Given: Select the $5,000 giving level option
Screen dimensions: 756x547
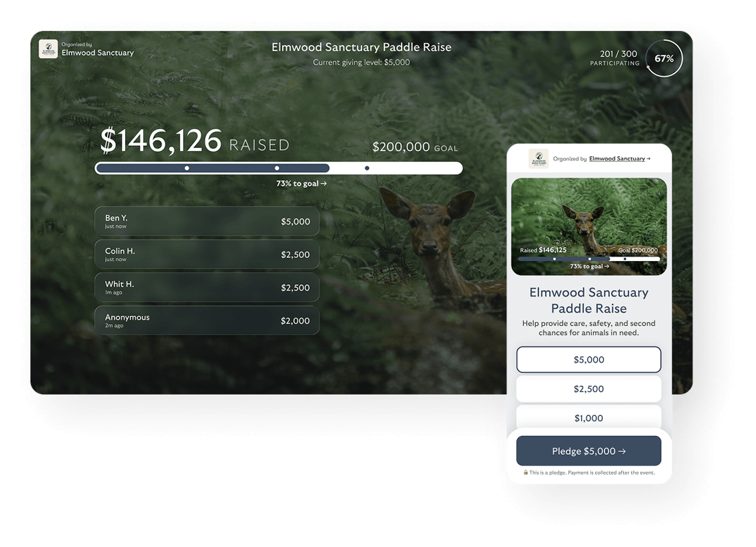Looking at the screenshot, I should pyautogui.click(x=588, y=360).
